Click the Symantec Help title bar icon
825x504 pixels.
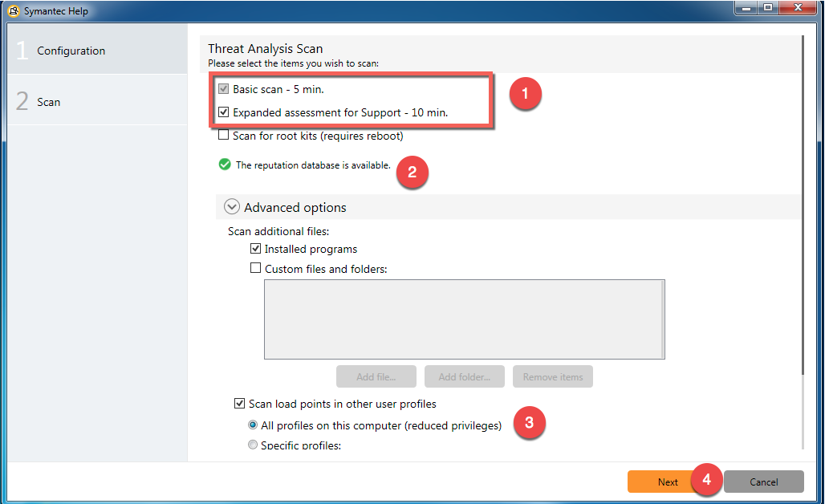[x=13, y=11]
